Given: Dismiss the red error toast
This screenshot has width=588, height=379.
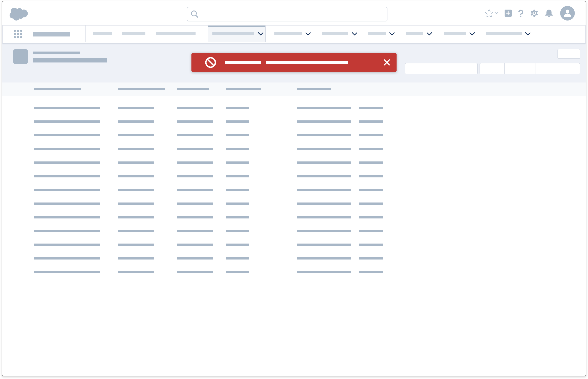Looking at the screenshot, I should point(387,62).
